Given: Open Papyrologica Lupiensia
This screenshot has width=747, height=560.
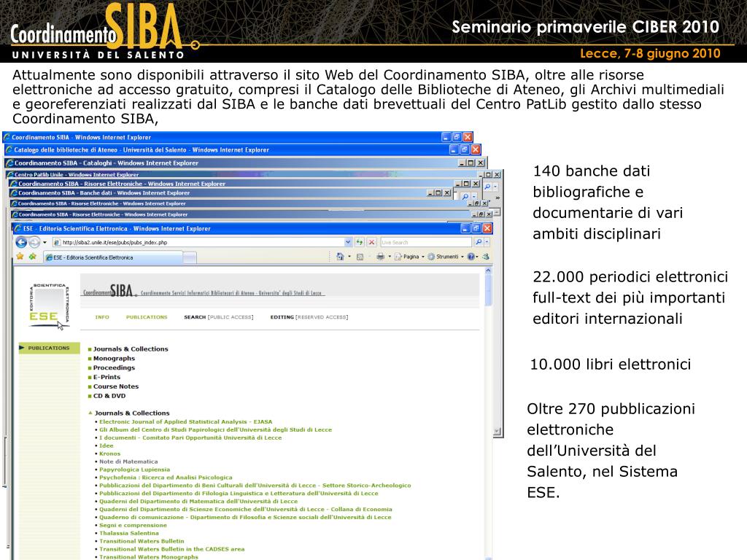Looking at the screenshot, I should pos(134,470).
